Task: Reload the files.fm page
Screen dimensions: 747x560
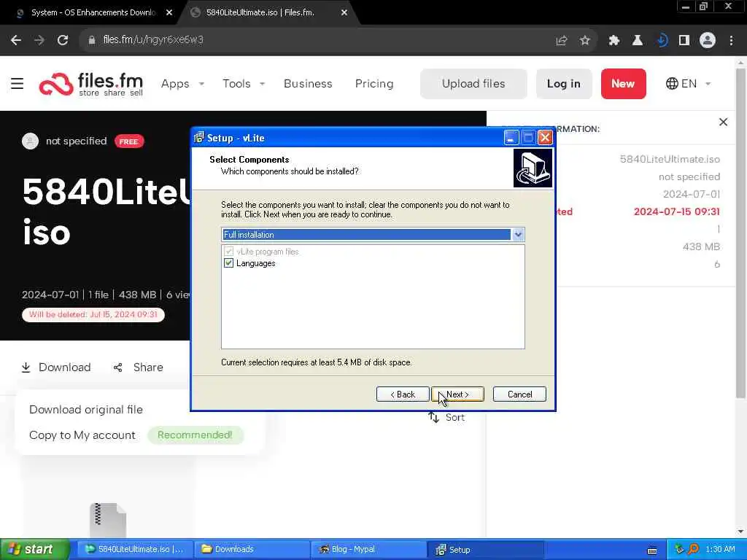Action: tap(63, 41)
